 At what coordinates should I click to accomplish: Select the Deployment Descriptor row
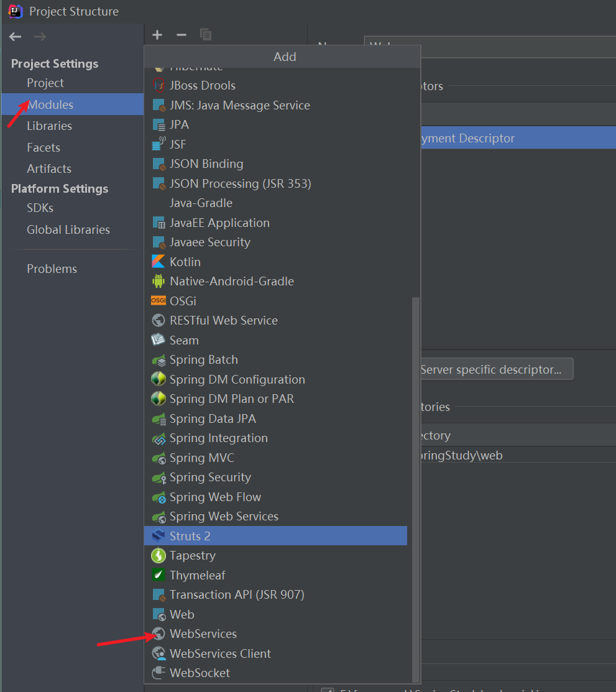pyautogui.click(x=518, y=138)
